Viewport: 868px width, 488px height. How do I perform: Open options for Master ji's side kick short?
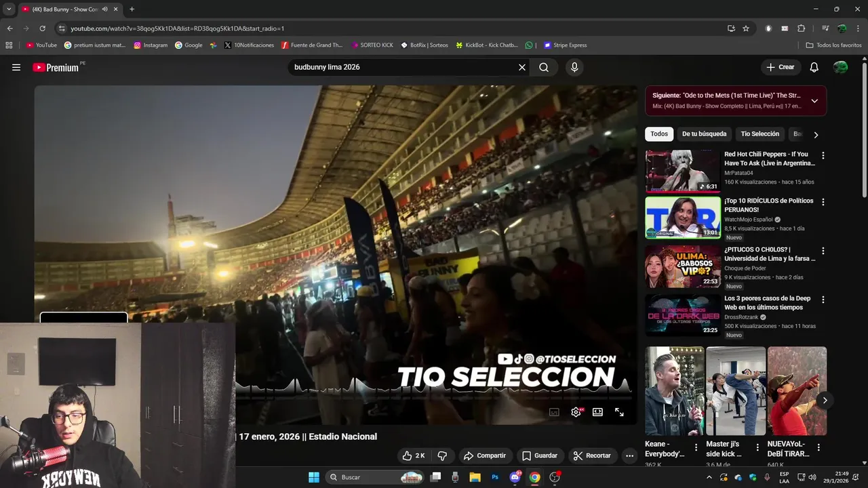[757, 447]
